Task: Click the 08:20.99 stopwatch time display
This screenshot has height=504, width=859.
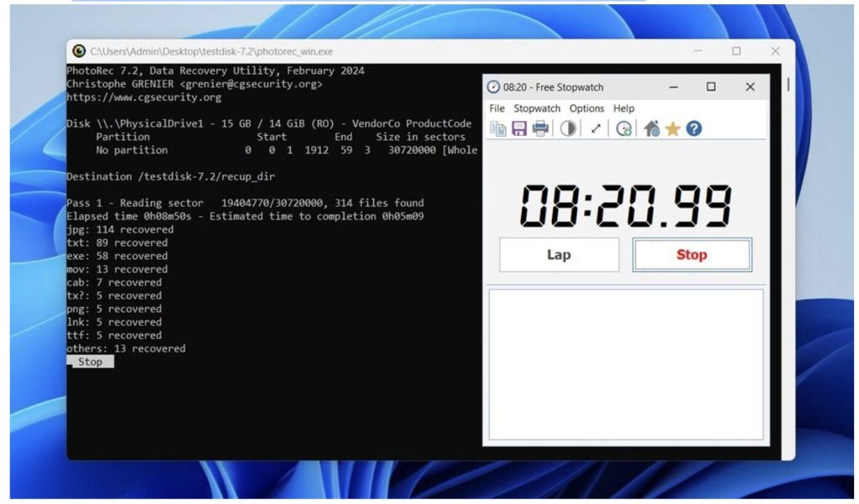Action: [625, 206]
